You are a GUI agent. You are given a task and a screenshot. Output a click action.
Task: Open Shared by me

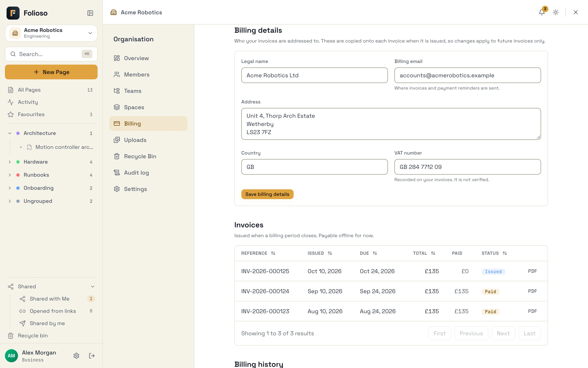57,323
